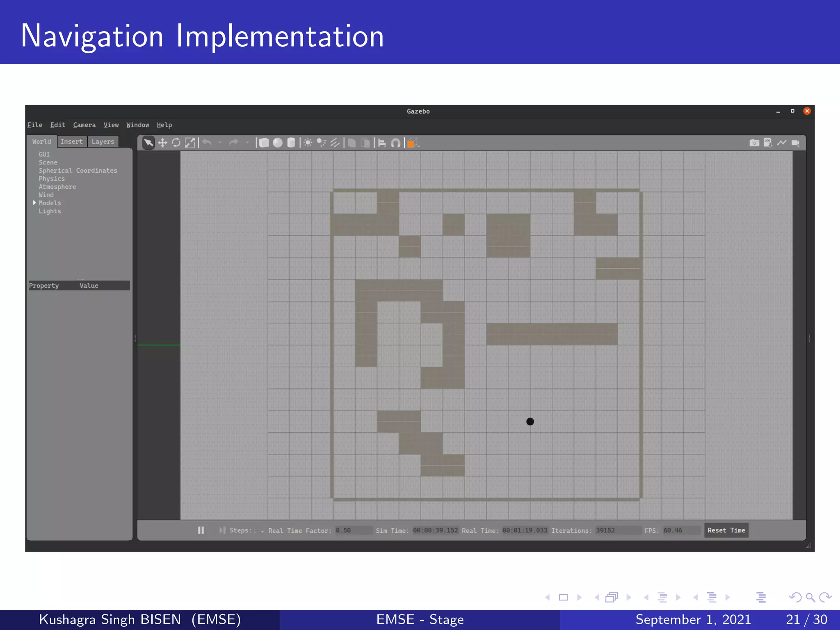840x630 pixels.
Task: Click the undo arrow in Gazebo toolbar
Action: click(x=207, y=142)
